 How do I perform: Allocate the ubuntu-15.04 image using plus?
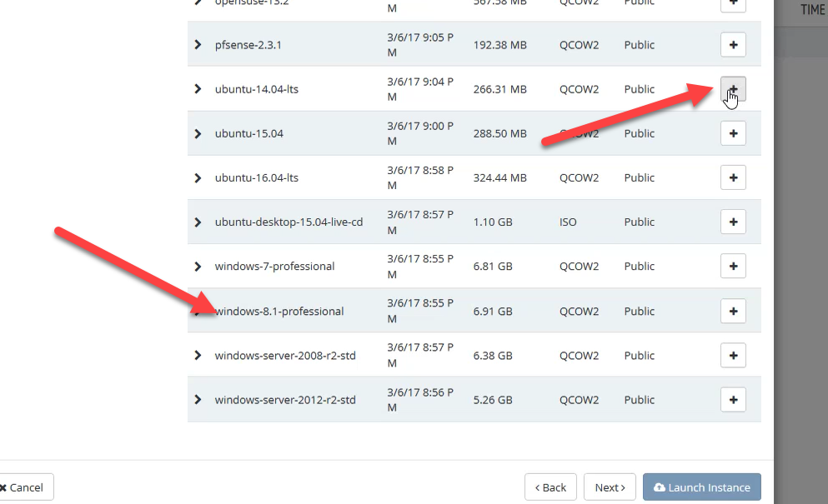(x=733, y=133)
